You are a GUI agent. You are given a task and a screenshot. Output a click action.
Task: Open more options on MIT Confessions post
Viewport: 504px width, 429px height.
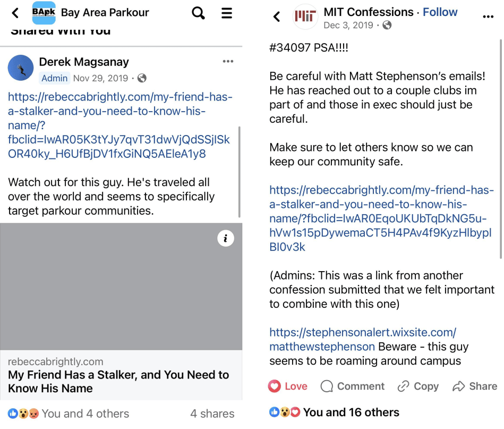(488, 16)
